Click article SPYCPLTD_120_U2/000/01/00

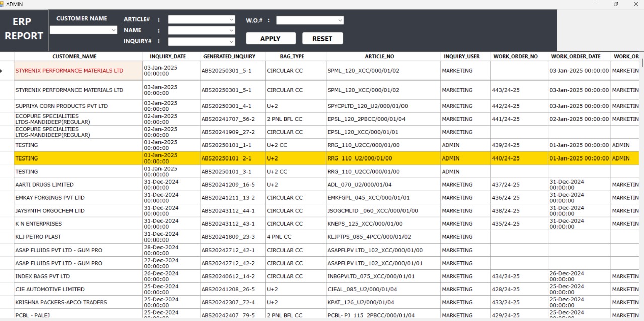coord(383,106)
